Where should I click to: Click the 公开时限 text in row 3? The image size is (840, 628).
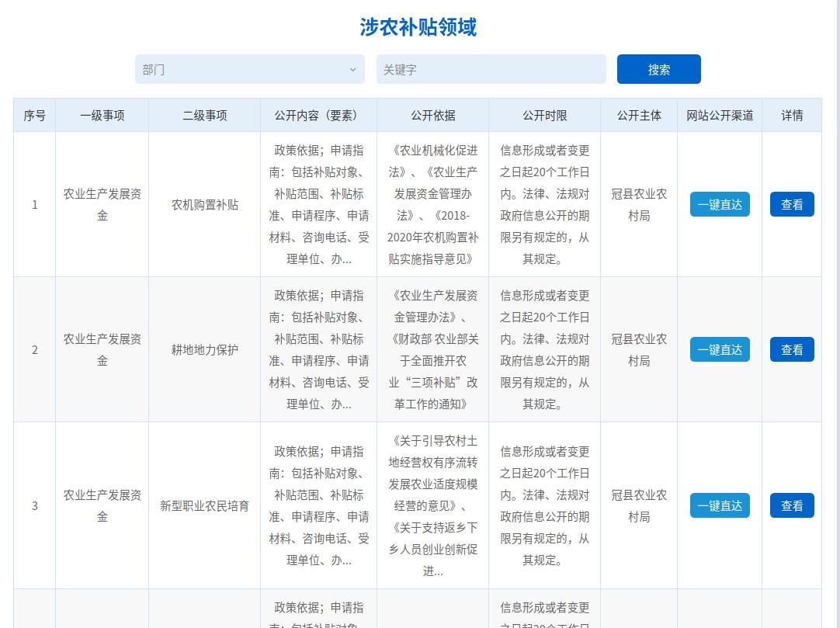pyautogui.click(x=545, y=506)
